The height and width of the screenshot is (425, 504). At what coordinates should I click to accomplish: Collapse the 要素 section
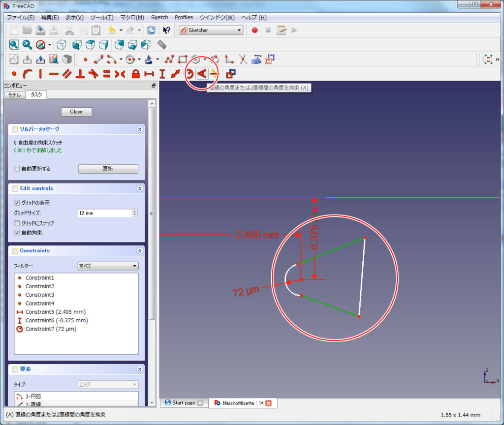139,369
